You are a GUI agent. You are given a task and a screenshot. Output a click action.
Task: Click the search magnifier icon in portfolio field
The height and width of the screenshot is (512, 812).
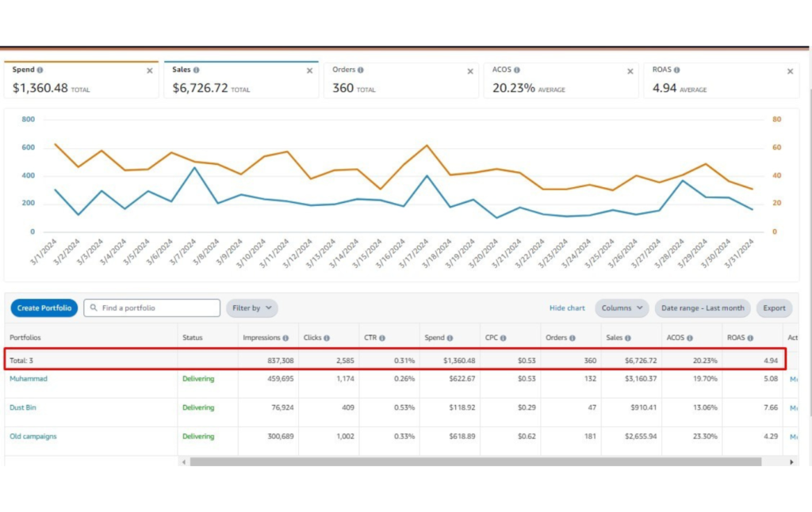tap(94, 308)
